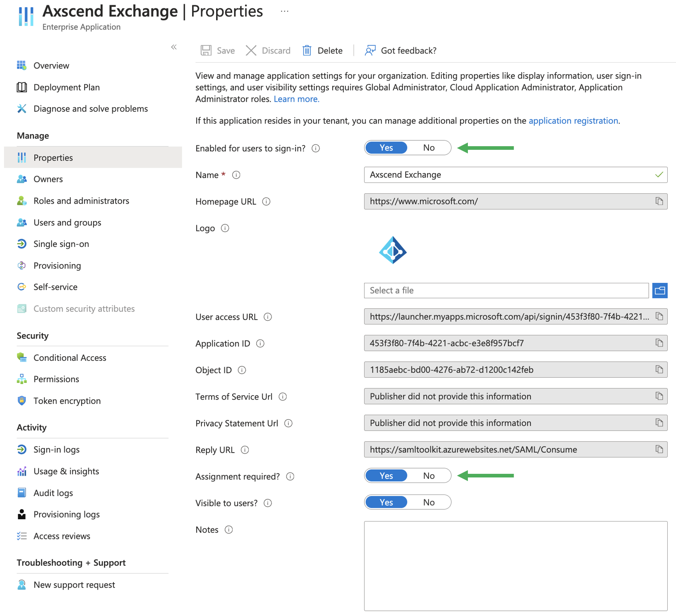The image size is (676, 616).
Task: Set Enabled for users to sign-in to No
Action: [429, 148]
